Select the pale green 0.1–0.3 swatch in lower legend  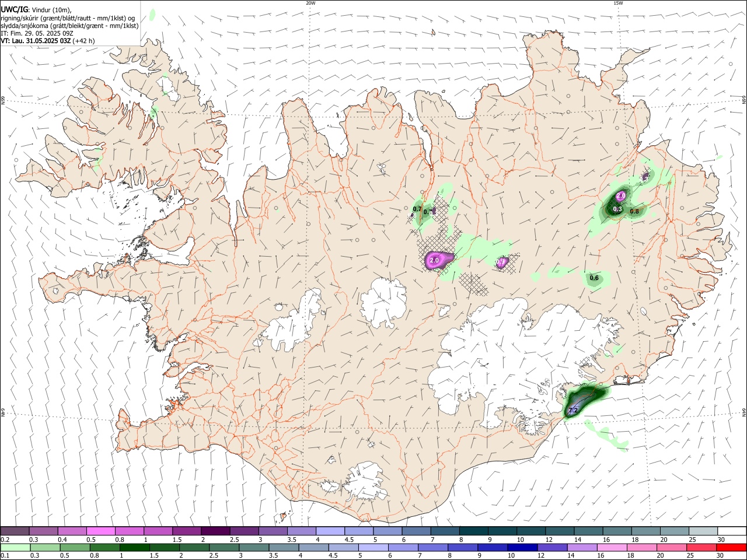pos(15,548)
